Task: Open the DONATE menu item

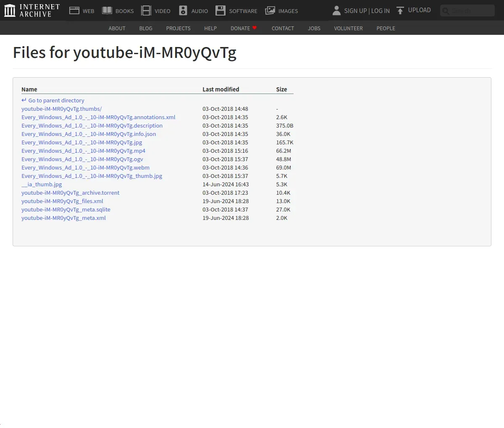Action: (240, 28)
